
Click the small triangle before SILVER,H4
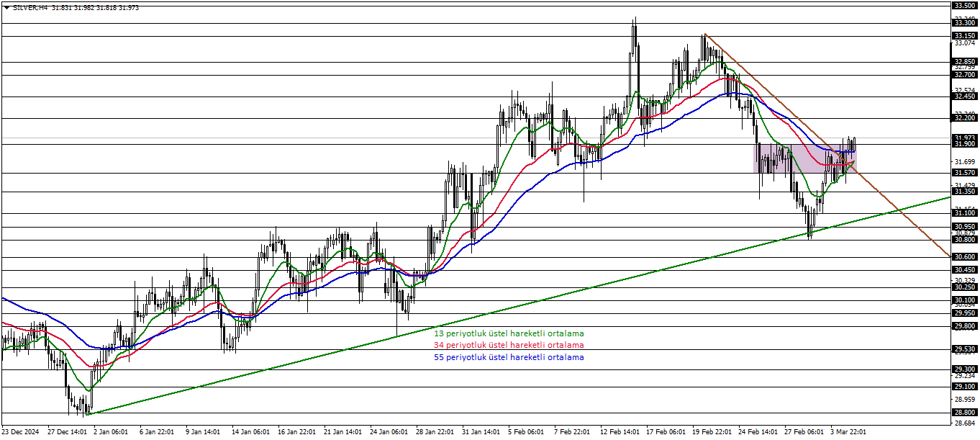click(x=6, y=7)
